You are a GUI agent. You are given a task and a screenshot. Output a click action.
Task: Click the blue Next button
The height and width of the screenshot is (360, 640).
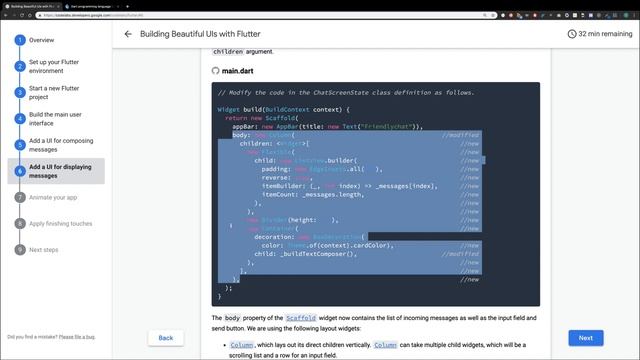[x=586, y=338]
